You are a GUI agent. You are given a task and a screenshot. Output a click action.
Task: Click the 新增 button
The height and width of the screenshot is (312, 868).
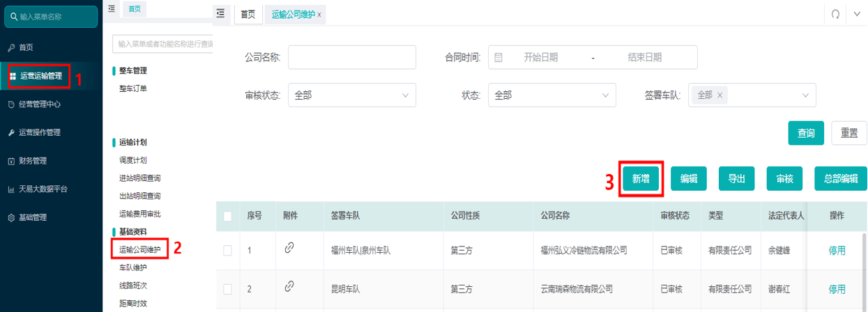[x=641, y=179]
